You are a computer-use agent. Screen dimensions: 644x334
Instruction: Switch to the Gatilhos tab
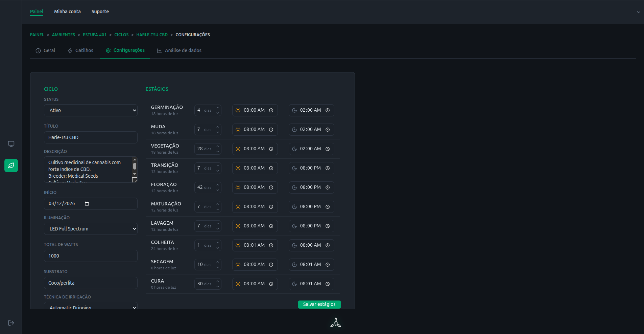80,50
